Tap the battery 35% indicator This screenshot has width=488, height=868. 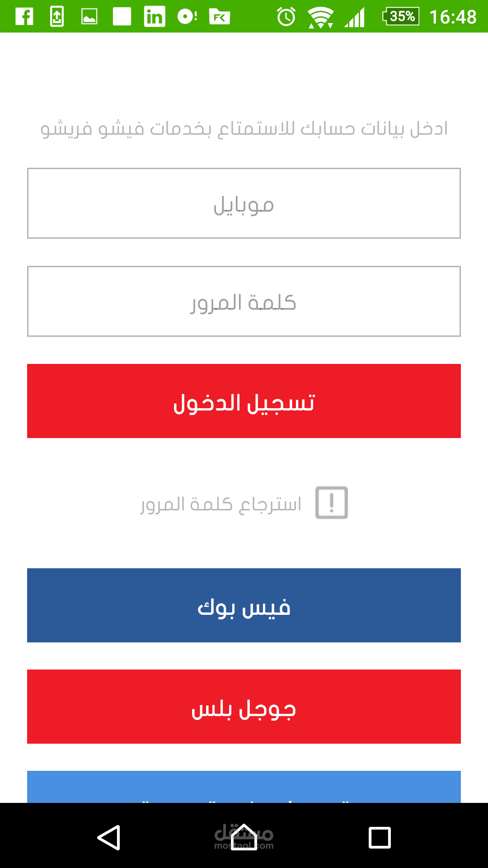[x=401, y=17]
